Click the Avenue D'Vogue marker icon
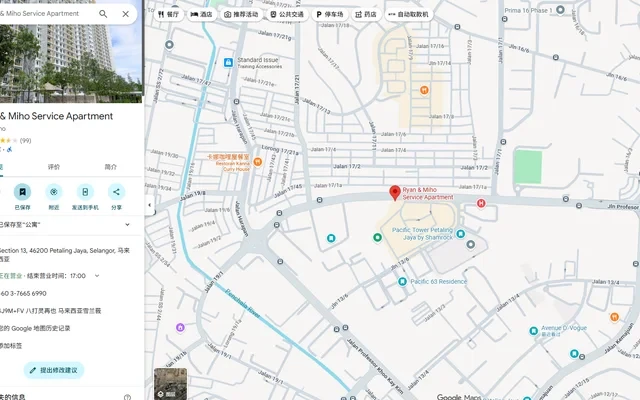640x400 pixels. 533,331
